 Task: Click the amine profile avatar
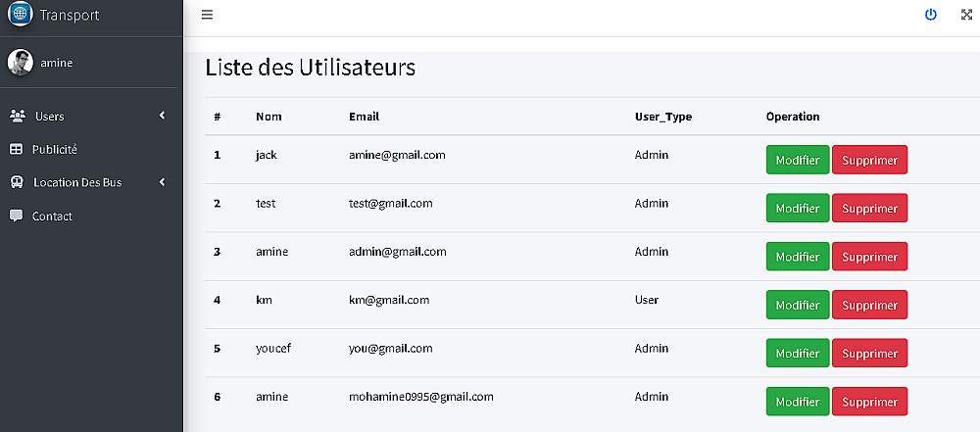click(x=21, y=63)
